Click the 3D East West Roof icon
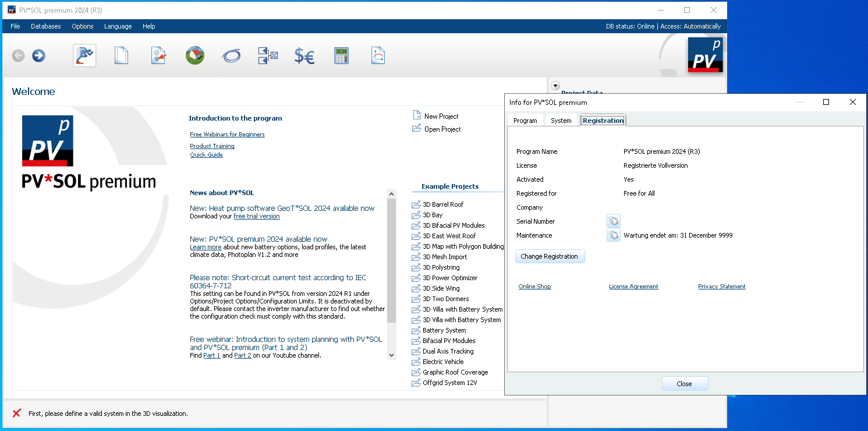This screenshot has height=431, width=868. coord(416,236)
